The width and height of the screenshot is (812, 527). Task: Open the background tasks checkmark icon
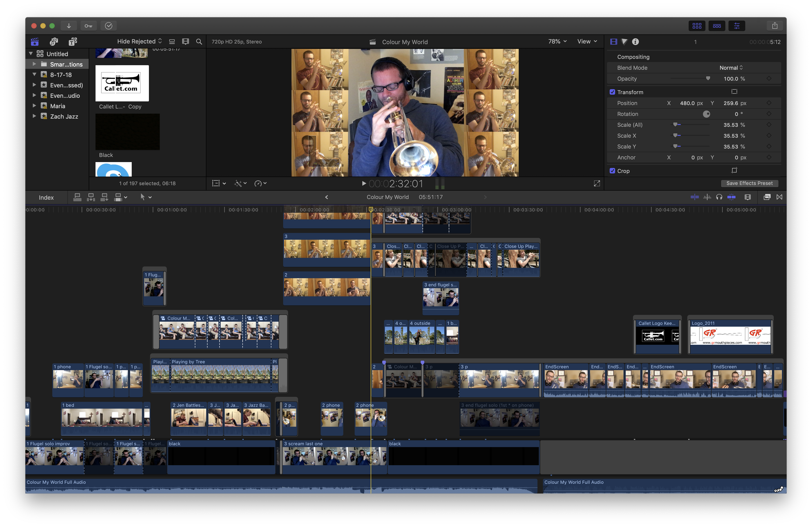tap(108, 26)
